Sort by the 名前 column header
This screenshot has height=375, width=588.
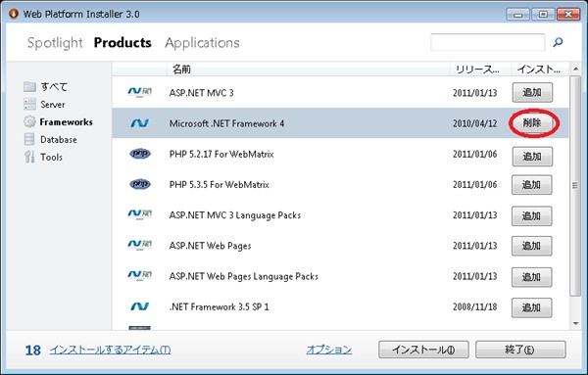click(x=309, y=69)
